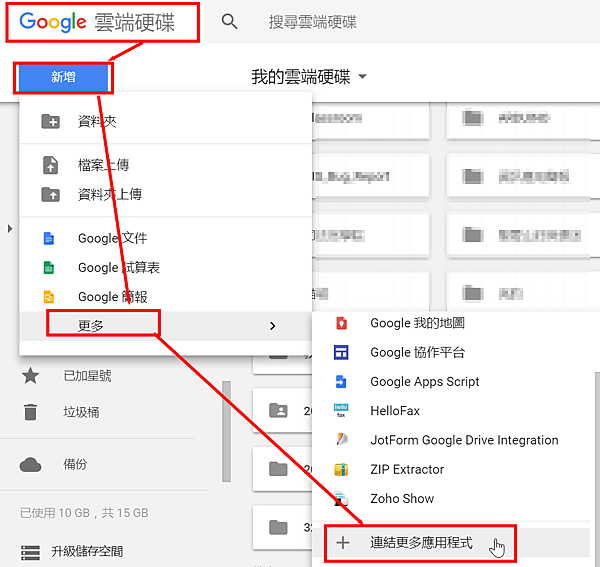This screenshot has height=567, width=600.
Task: Click the Google 雲端硬碟 logo
Action: pos(97,22)
